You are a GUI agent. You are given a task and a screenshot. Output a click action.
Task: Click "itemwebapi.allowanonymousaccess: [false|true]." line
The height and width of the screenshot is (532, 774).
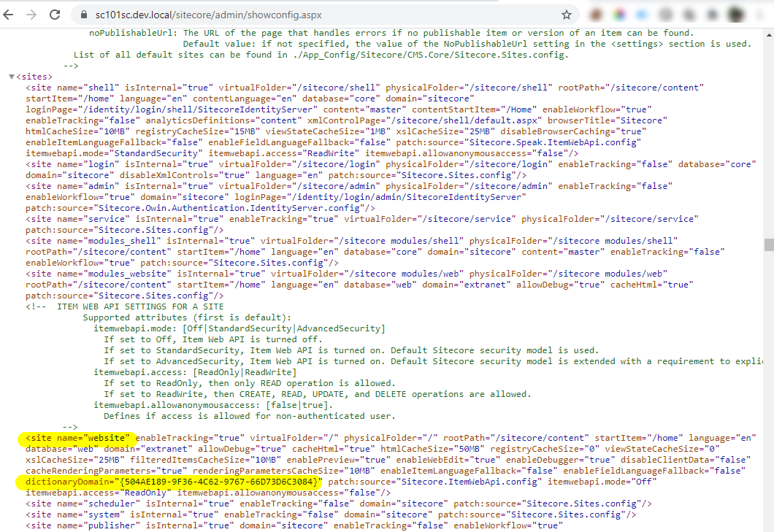pyautogui.click(x=213, y=405)
